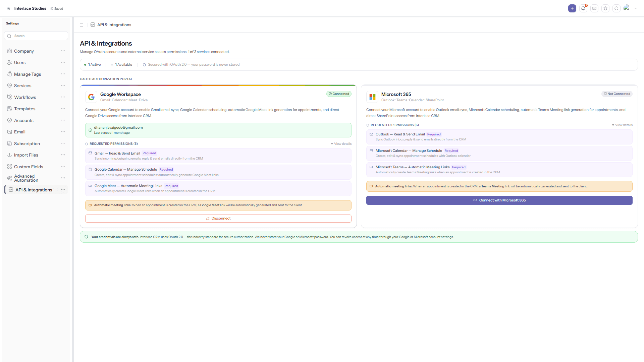The image size is (644, 362).
Task: Click the Google Workspace logo
Action: [x=91, y=97]
